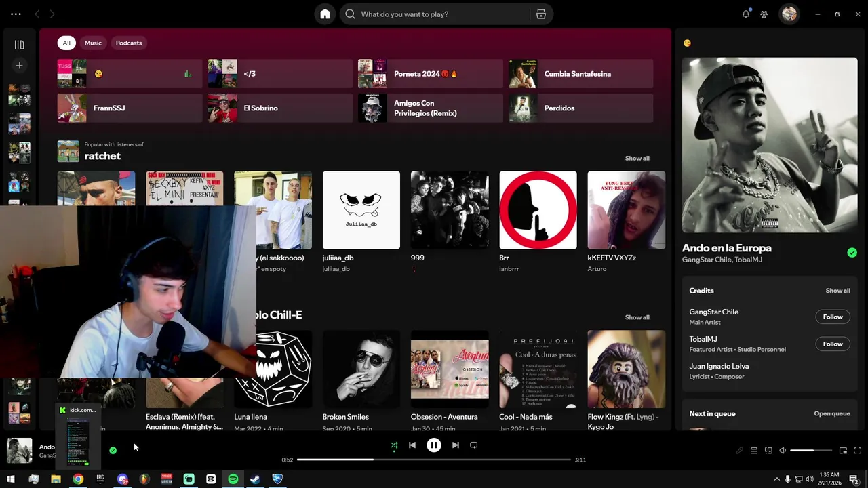Open Perdidos tile

point(581,108)
